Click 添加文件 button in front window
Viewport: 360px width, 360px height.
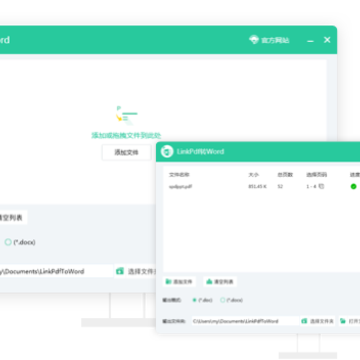pyautogui.click(x=179, y=282)
